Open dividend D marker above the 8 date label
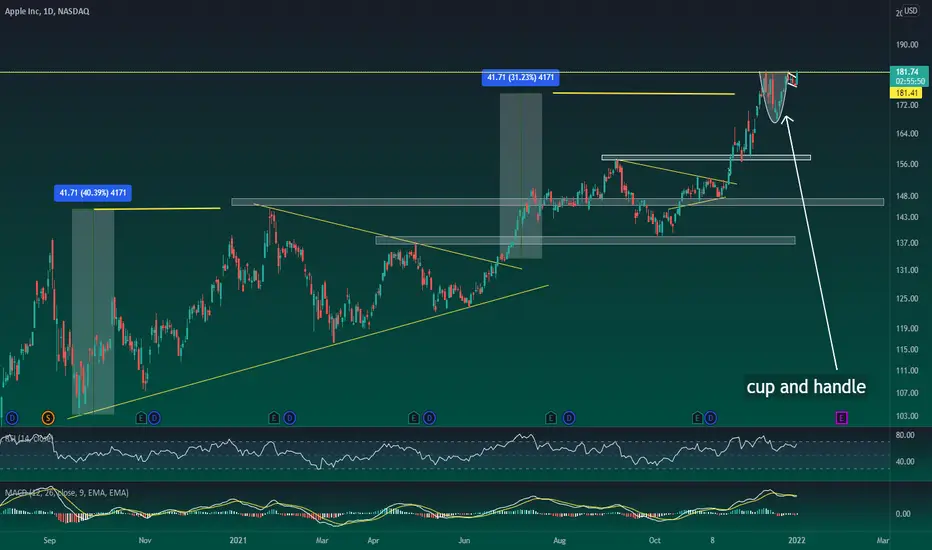Viewport: 932px width, 550px height. pos(710,418)
